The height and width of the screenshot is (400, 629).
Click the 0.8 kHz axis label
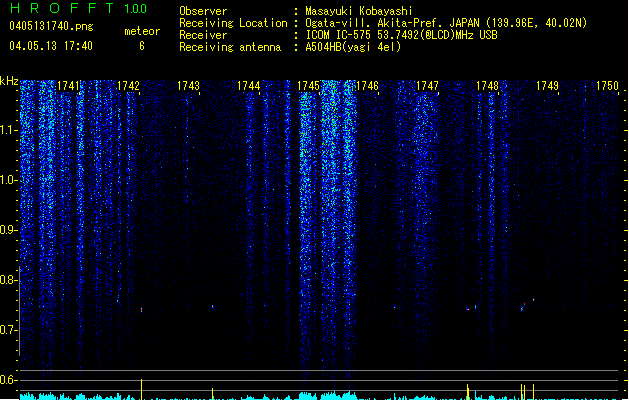8,280
